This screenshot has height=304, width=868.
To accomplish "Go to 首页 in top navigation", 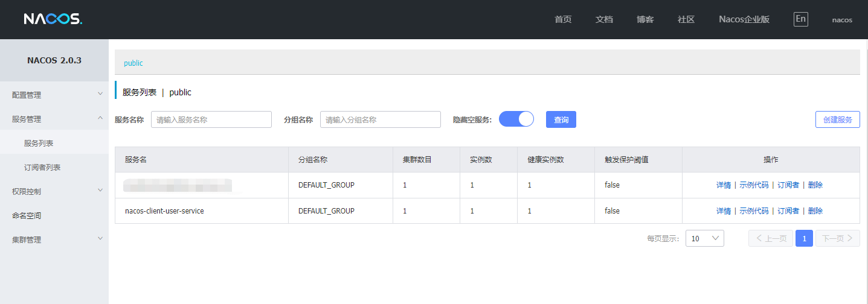I will [x=563, y=19].
